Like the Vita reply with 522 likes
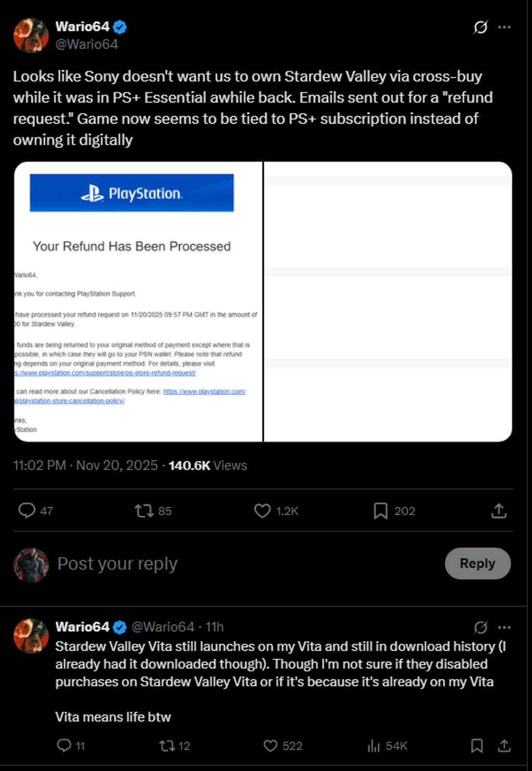Viewport: 532px width, 771px height. click(x=271, y=746)
